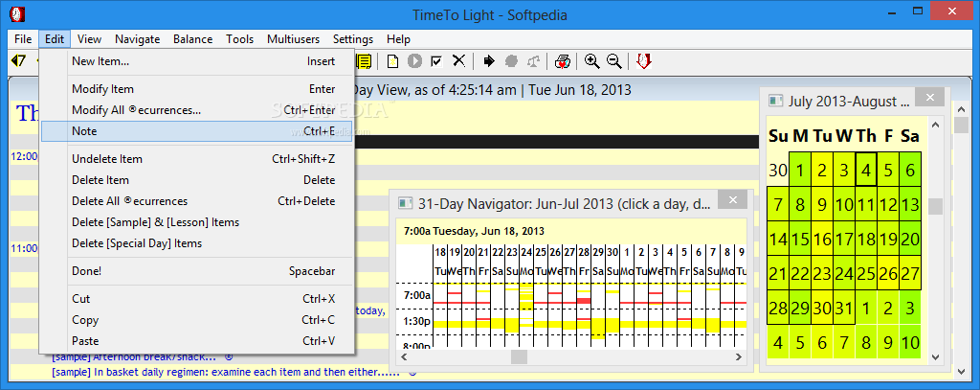Screen dimensions: 980x390
Task: Open the Navigate menu
Action: (x=138, y=39)
